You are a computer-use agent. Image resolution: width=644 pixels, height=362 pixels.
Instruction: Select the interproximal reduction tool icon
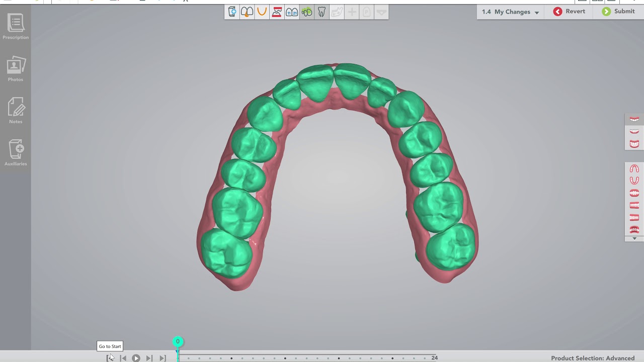click(247, 12)
